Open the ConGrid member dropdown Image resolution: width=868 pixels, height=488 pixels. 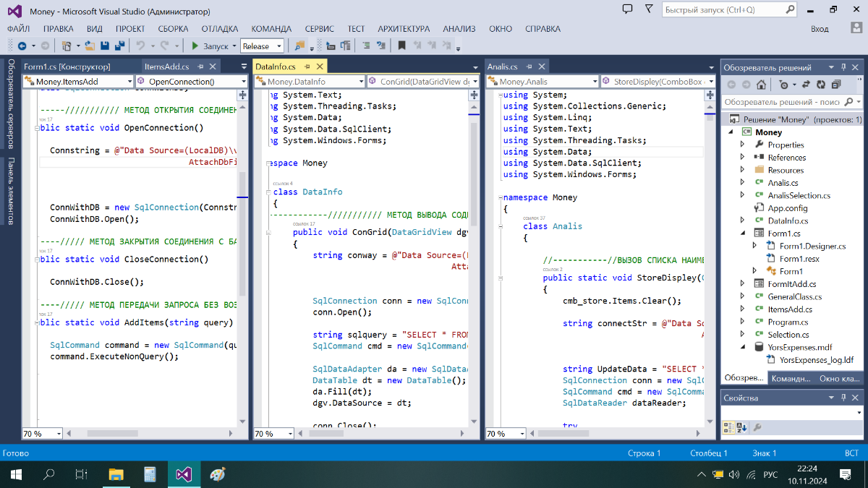(x=422, y=82)
